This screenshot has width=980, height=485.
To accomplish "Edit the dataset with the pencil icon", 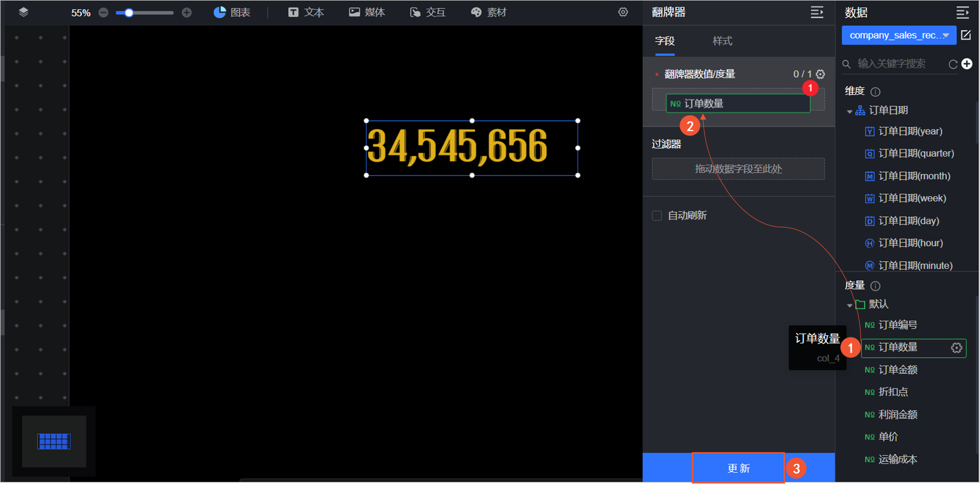I will (x=966, y=35).
